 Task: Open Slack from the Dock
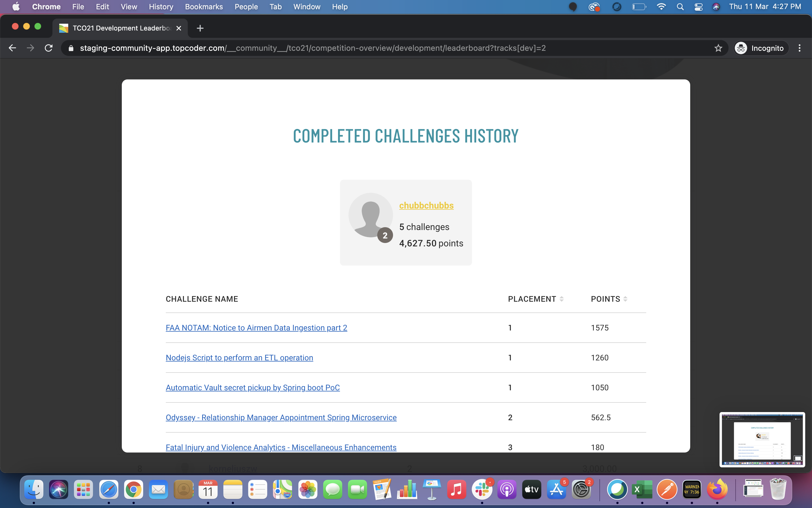pos(482,490)
